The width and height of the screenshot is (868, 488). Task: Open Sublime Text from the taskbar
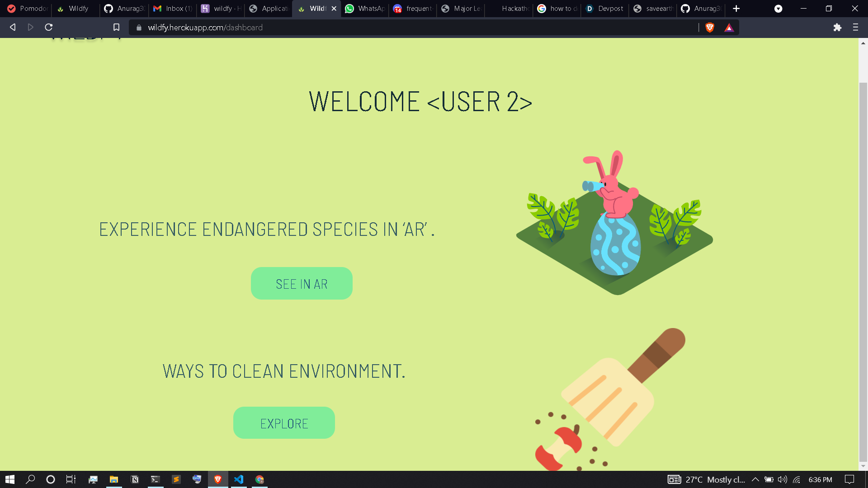[176, 479]
